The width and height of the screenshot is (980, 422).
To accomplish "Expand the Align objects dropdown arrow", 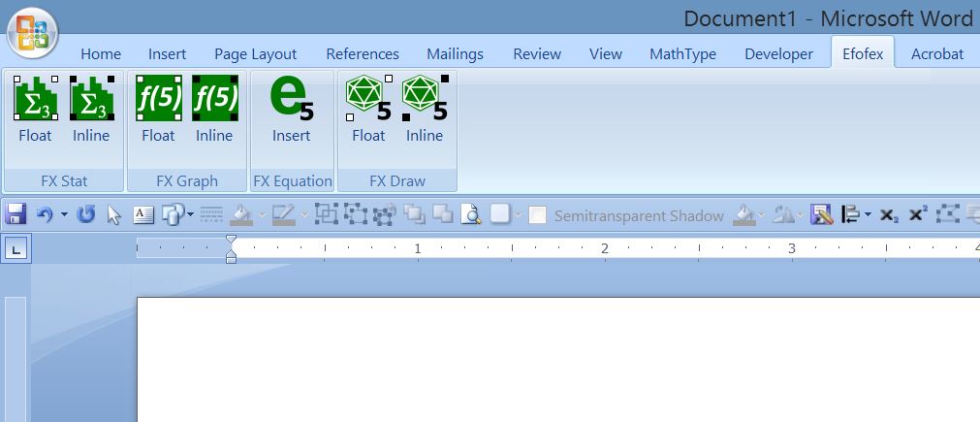I will coord(869,215).
